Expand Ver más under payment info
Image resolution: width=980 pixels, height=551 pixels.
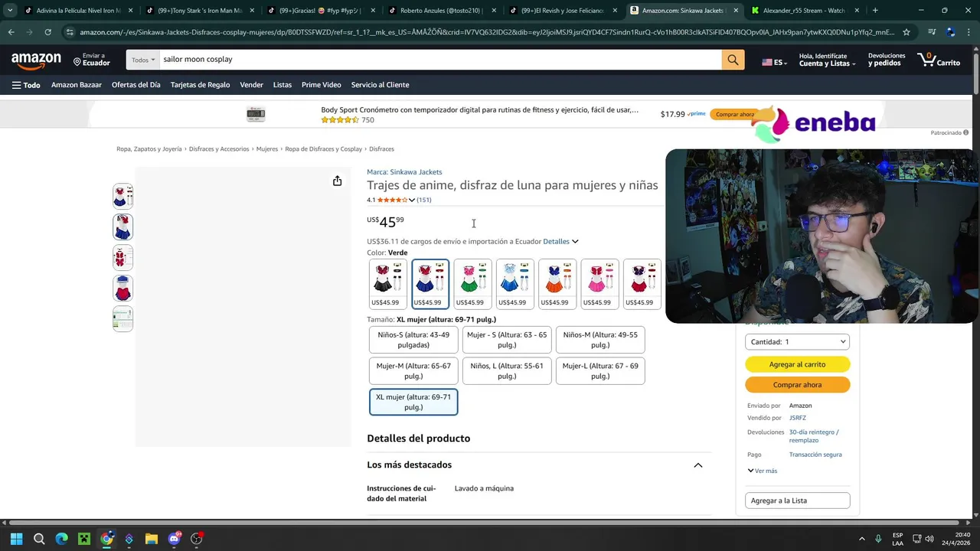pos(763,471)
